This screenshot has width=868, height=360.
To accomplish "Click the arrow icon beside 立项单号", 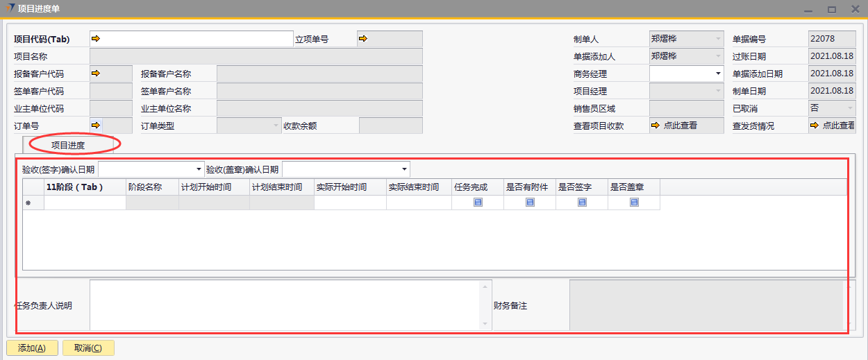I will coord(363,39).
